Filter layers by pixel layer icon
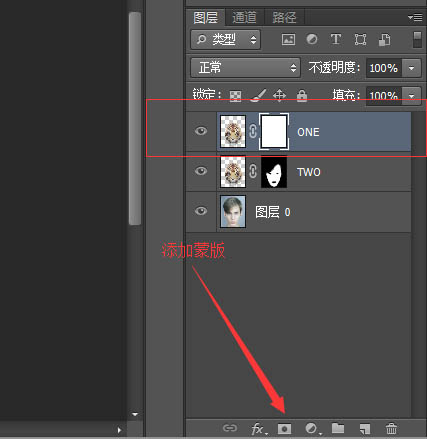 click(288, 39)
